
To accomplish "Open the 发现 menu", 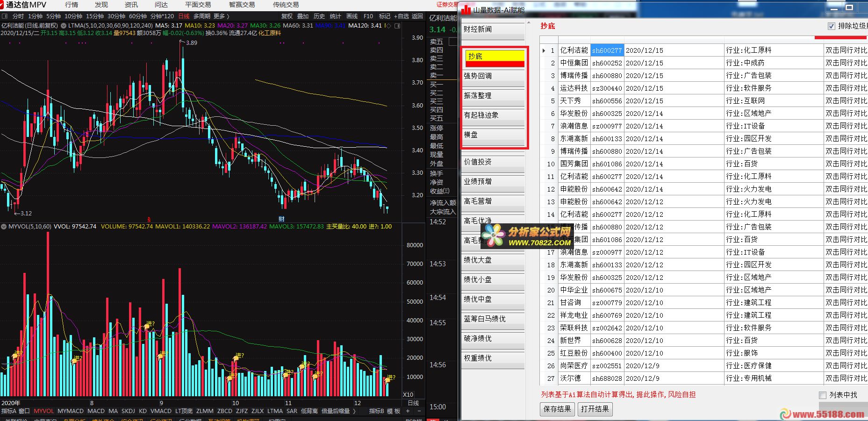I will pos(101,5).
